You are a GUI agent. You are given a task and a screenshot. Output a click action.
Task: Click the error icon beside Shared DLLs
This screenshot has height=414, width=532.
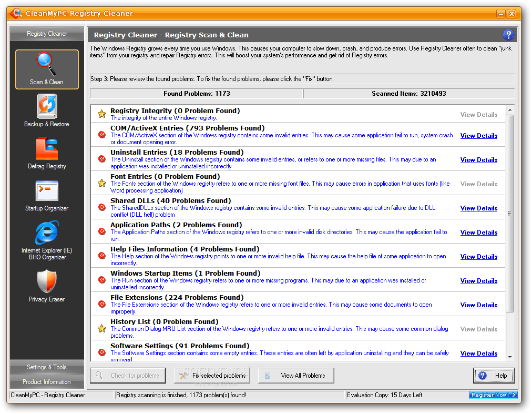[102, 207]
